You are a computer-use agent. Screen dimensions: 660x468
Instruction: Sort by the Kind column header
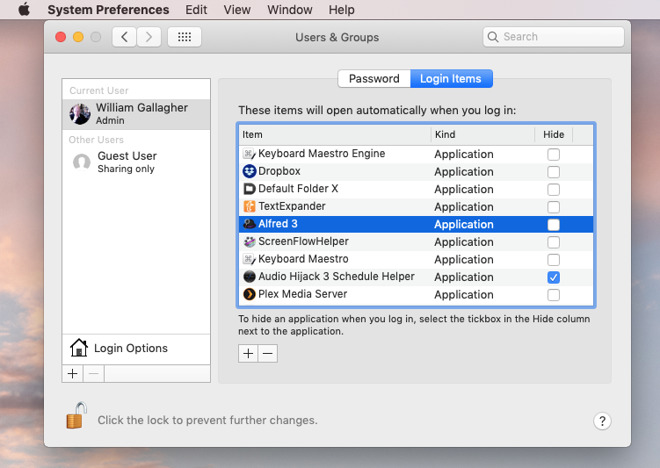coord(482,135)
